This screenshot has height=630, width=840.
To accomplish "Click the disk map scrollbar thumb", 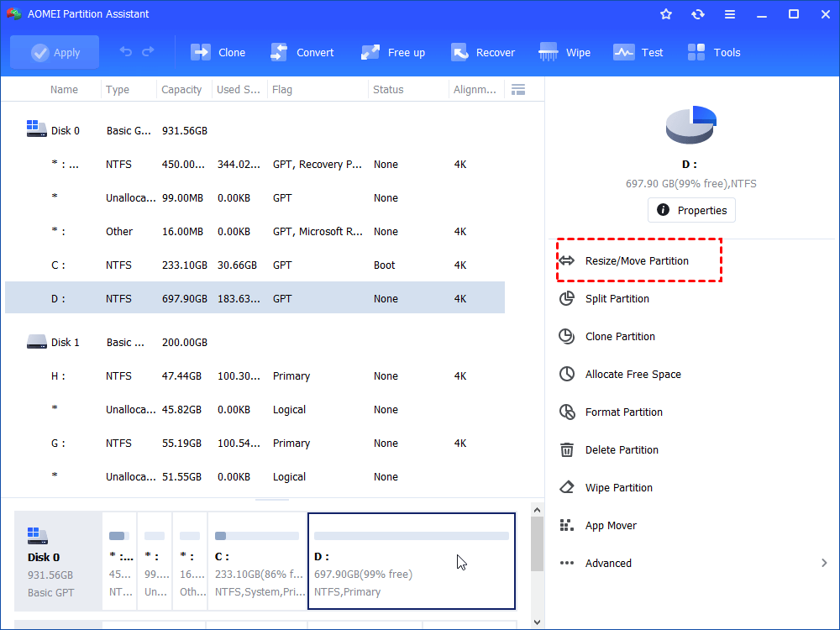I will [x=538, y=544].
